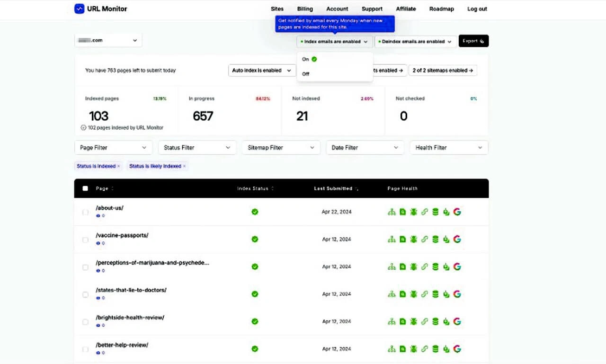Image resolution: width=606 pixels, height=364 pixels.
Task: Select the Off option for index emails
Action: (335, 74)
